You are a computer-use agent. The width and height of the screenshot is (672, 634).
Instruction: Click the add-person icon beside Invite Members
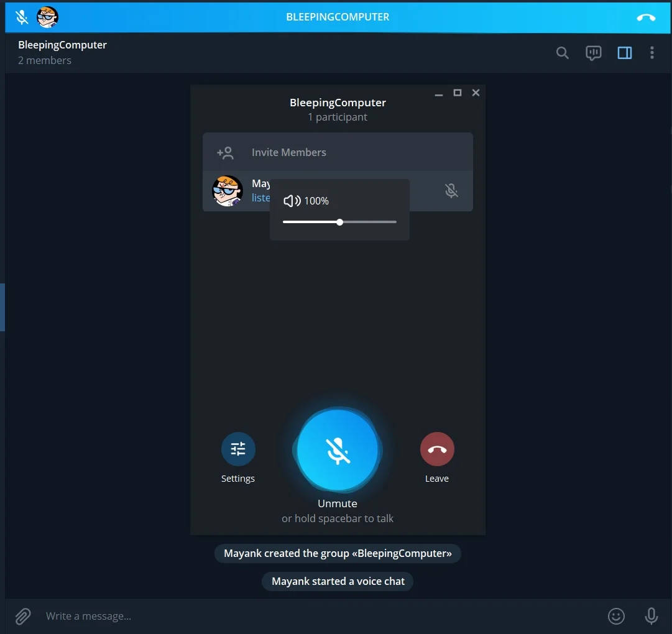pos(226,153)
